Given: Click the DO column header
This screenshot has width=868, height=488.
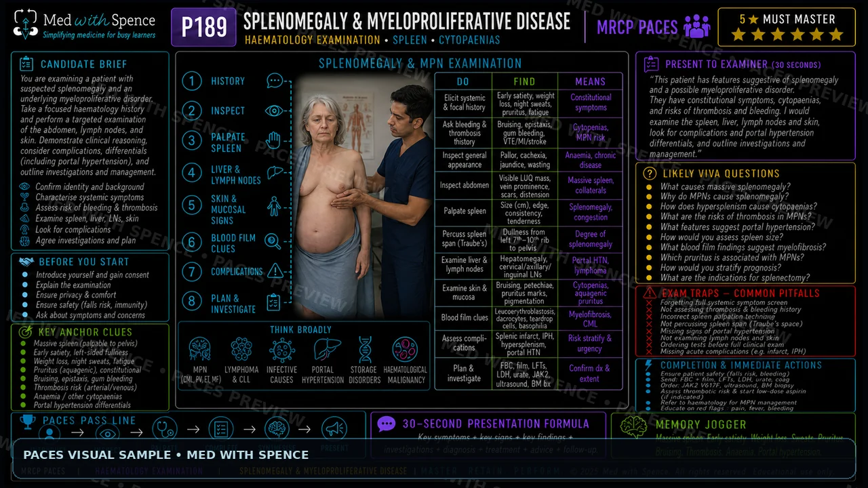Looking at the screenshot, I should [x=463, y=81].
